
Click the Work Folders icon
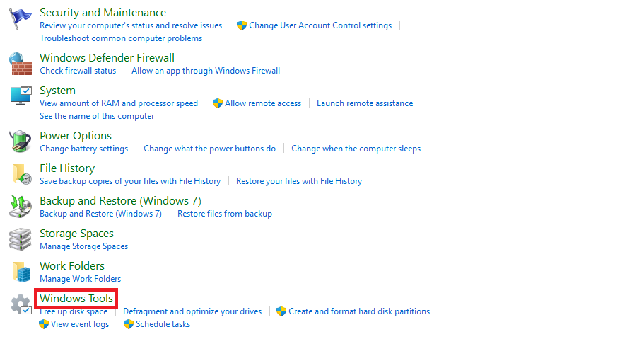point(21,272)
